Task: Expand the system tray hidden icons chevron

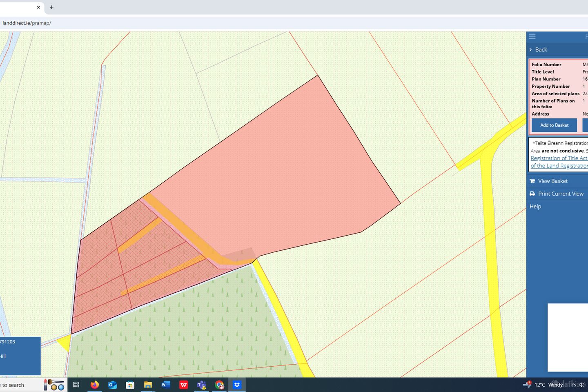Action: click(x=574, y=385)
